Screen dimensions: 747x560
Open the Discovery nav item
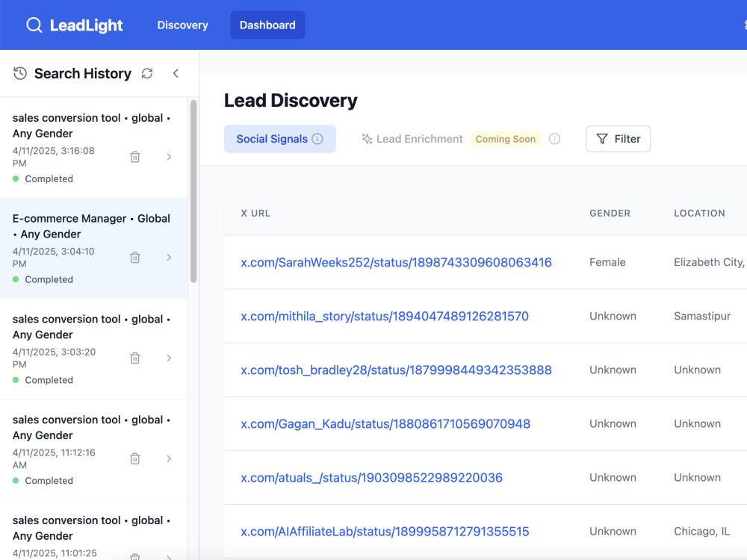coord(182,25)
